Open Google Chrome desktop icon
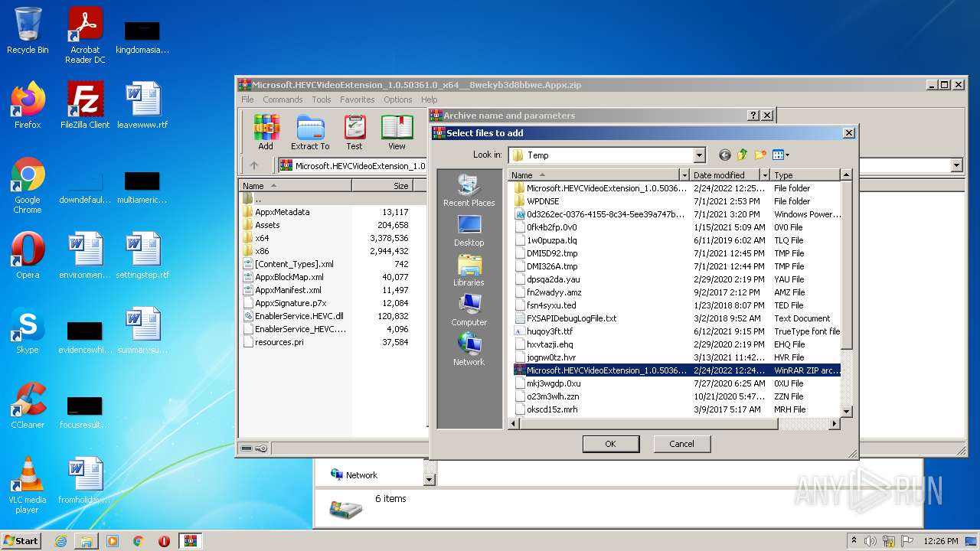980x551 pixels. (28, 185)
